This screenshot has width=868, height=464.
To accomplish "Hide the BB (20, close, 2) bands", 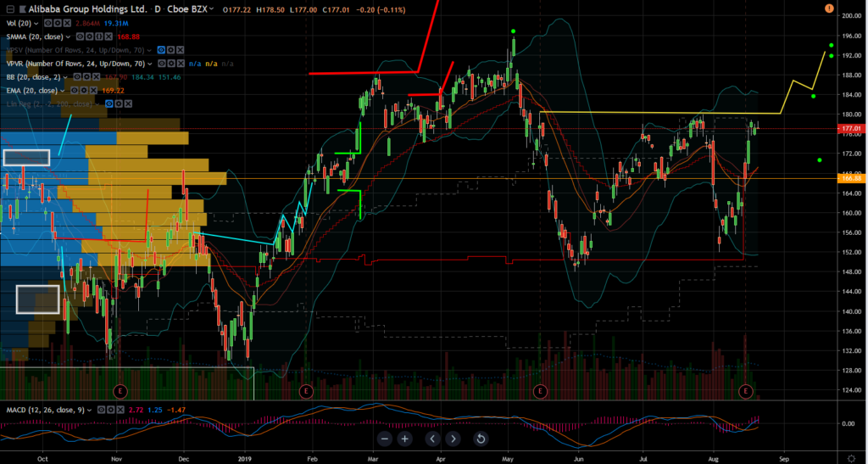I will pyautogui.click(x=77, y=77).
